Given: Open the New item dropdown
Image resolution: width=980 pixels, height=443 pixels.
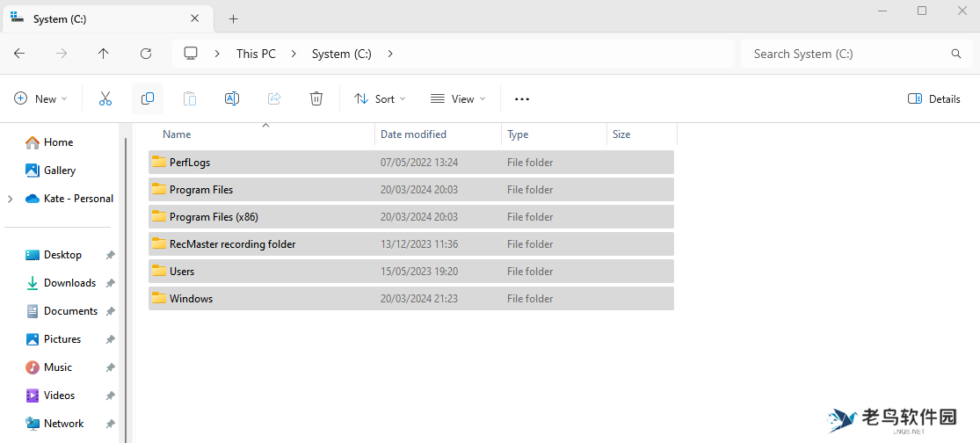Looking at the screenshot, I should [40, 99].
